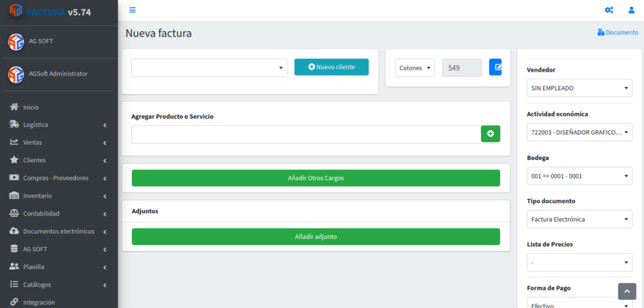Open the Integración link icon item
This screenshot has width=644, height=308.
click(x=14, y=302)
